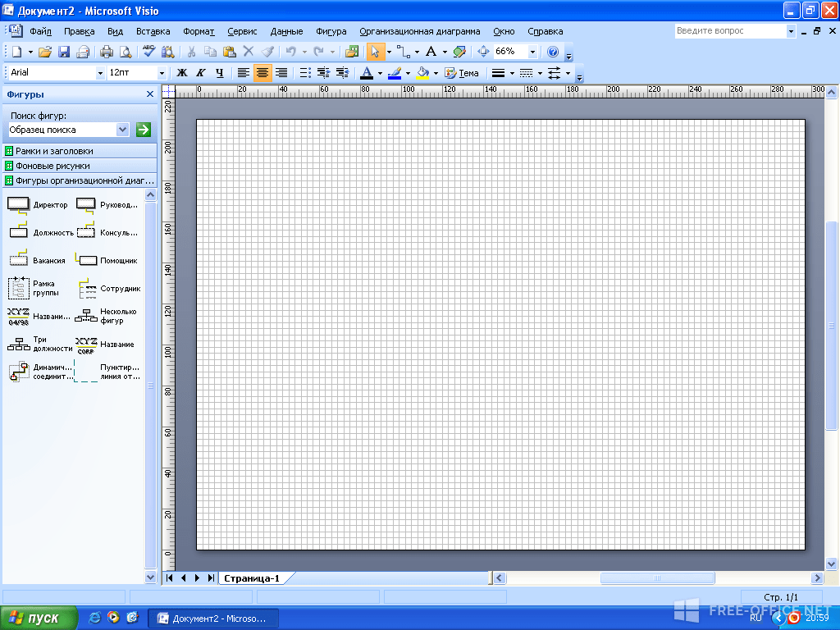This screenshot has height=630, width=840.
Task: Select the Pointer tool in toolbar
Action: [375, 52]
